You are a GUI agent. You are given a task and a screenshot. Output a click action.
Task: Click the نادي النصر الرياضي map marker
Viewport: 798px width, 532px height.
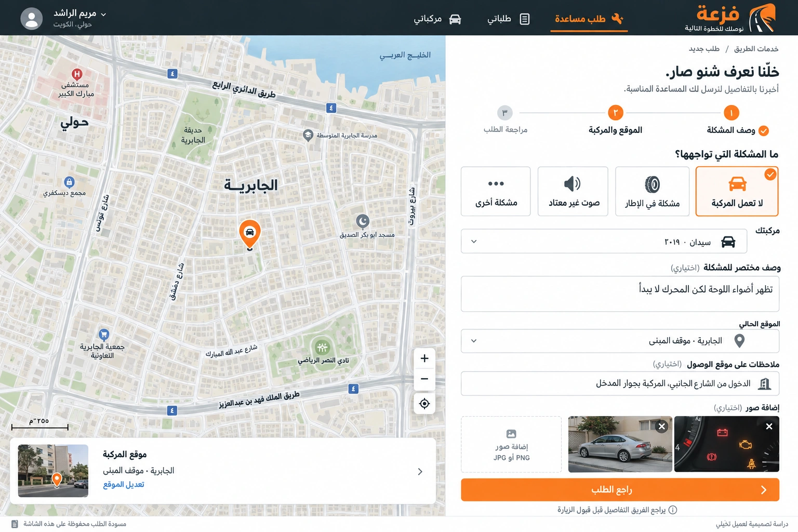tap(322, 347)
